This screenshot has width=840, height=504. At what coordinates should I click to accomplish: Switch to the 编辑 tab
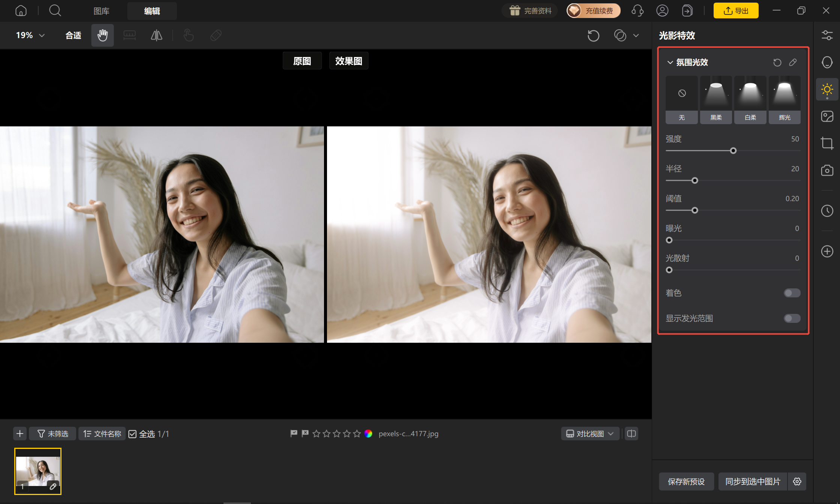coord(152,11)
